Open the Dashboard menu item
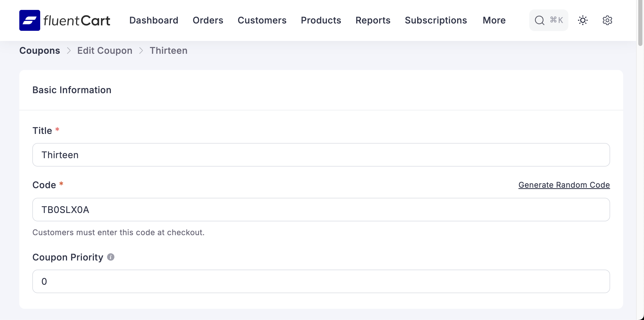644x320 pixels. click(x=154, y=20)
